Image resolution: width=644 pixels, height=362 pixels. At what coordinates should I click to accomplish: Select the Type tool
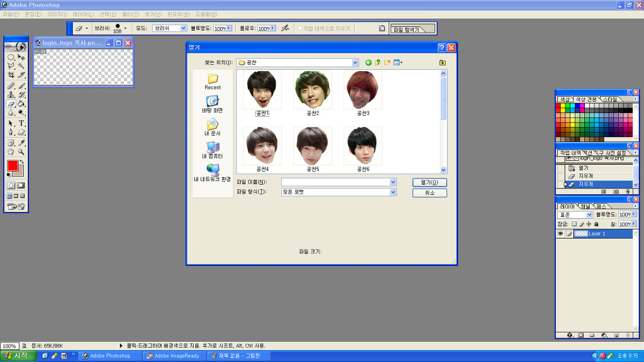tap(21, 123)
